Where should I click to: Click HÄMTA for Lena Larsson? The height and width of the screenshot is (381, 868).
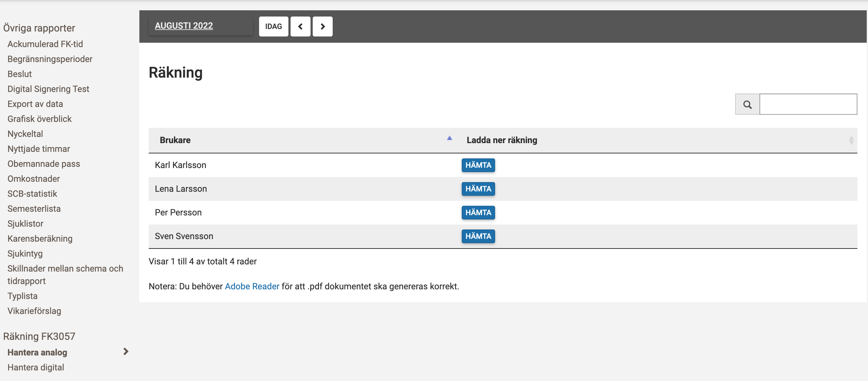point(478,189)
